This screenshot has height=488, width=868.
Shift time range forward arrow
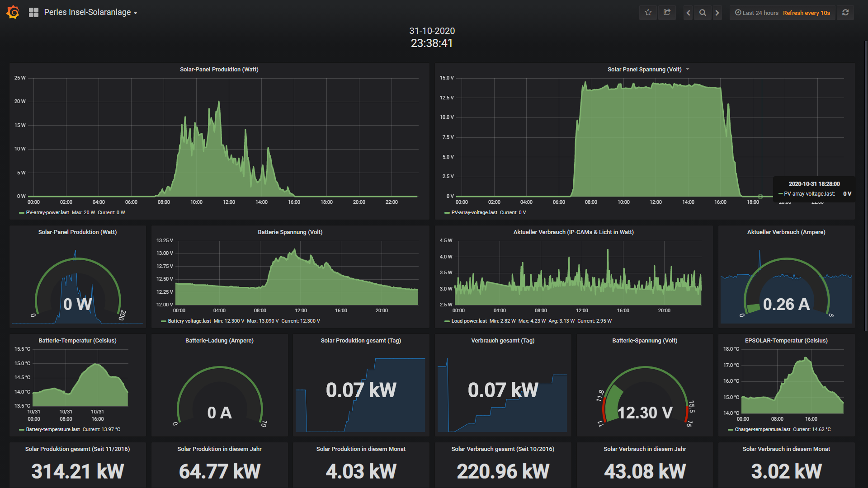point(717,13)
